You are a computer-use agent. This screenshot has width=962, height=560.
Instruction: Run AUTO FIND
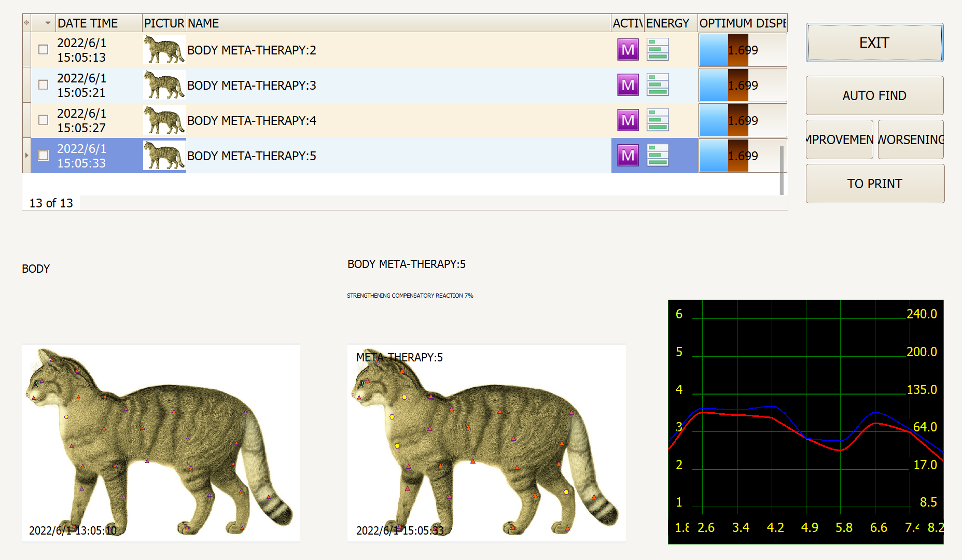(x=874, y=95)
